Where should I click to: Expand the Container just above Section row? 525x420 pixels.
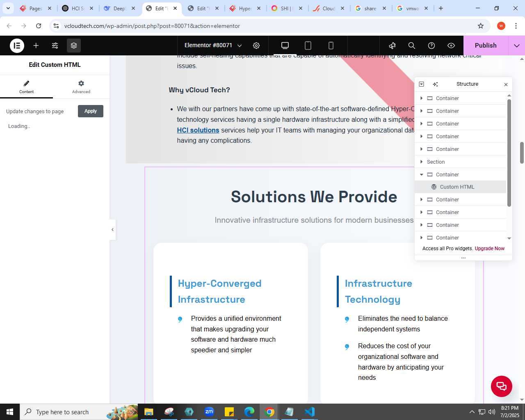[x=421, y=149]
